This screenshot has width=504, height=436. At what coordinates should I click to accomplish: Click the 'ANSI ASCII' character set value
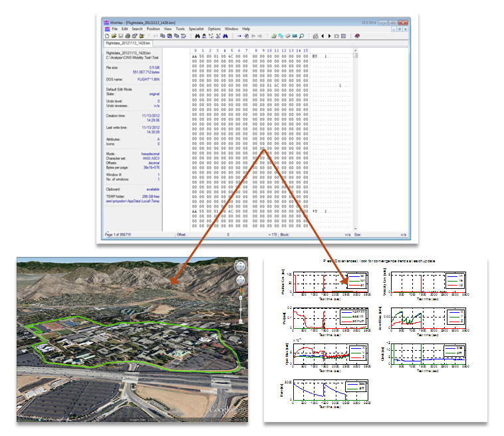pyautogui.click(x=151, y=158)
